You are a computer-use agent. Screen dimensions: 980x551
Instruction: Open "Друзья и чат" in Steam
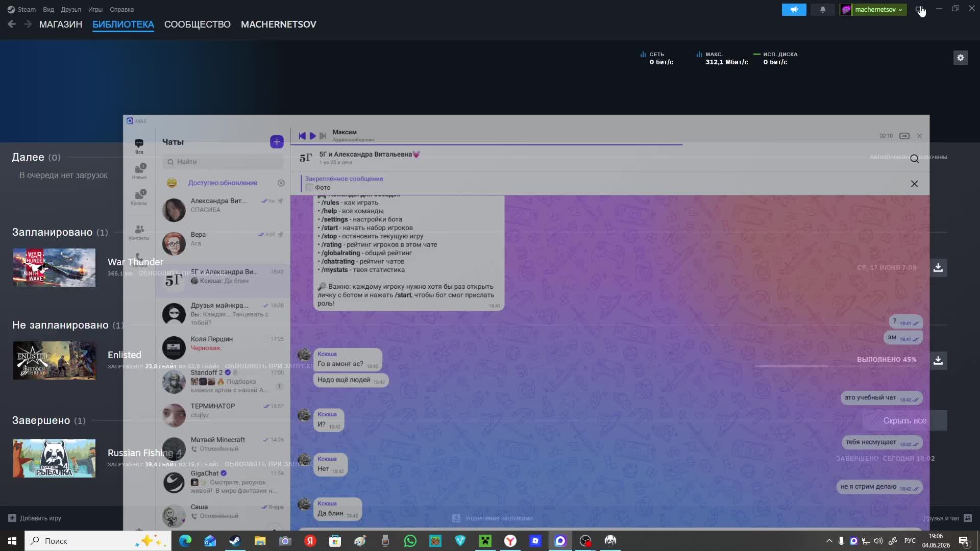point(947,518)
